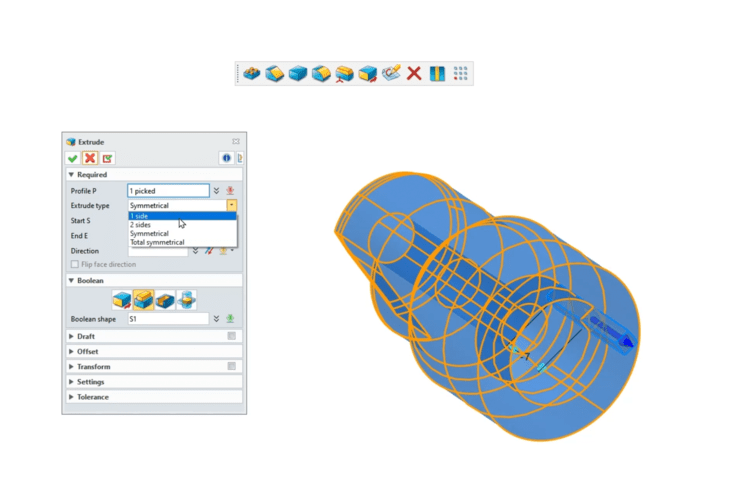Select the fourth Boolean intersect icon

coord(186,299)
